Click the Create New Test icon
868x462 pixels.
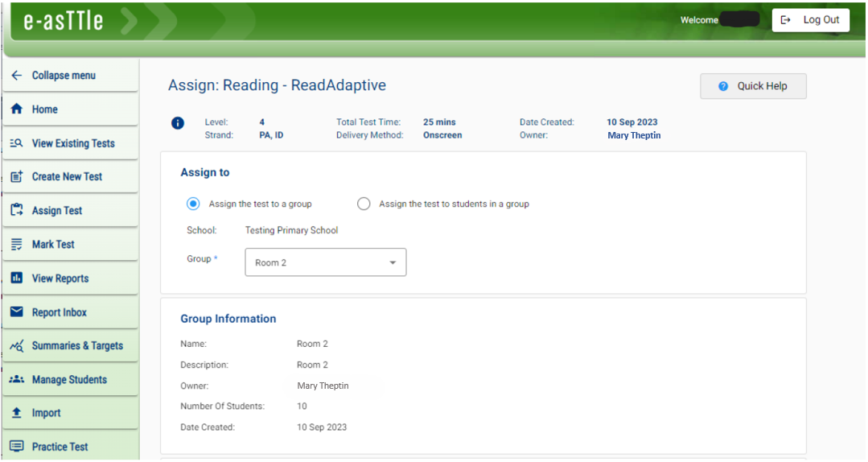(x=16, y=177)
